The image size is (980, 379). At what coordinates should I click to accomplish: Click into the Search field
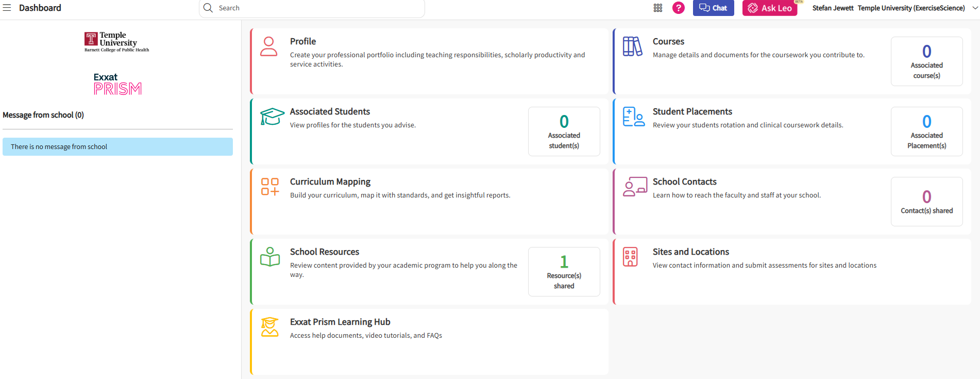coord(312,8)
